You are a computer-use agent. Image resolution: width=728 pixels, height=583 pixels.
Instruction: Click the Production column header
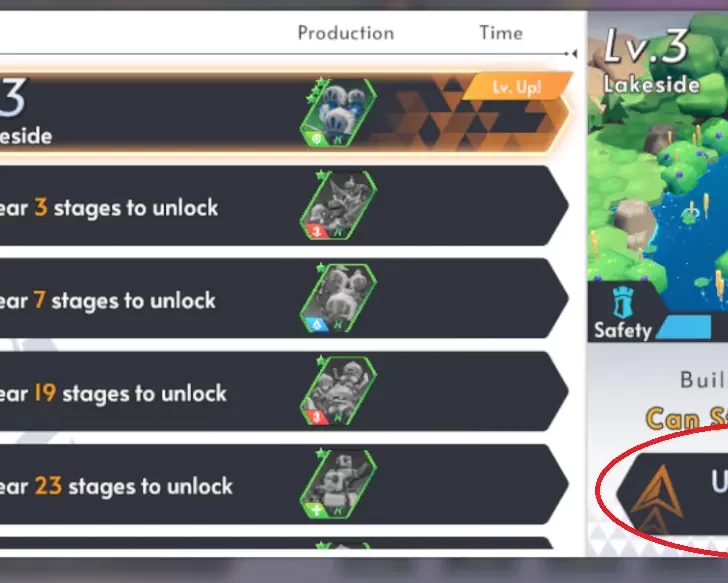[346, 33]
